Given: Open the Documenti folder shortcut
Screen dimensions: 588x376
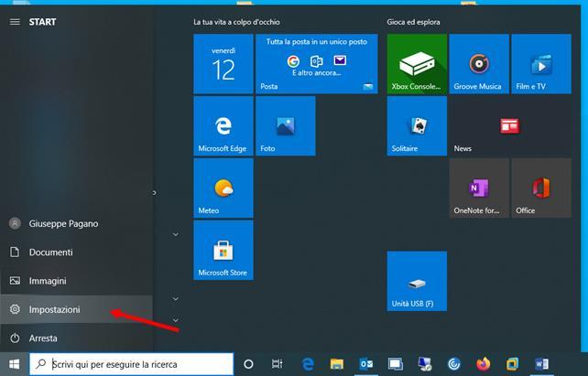Looking at the screenshot, I should (x=77, y=252).
